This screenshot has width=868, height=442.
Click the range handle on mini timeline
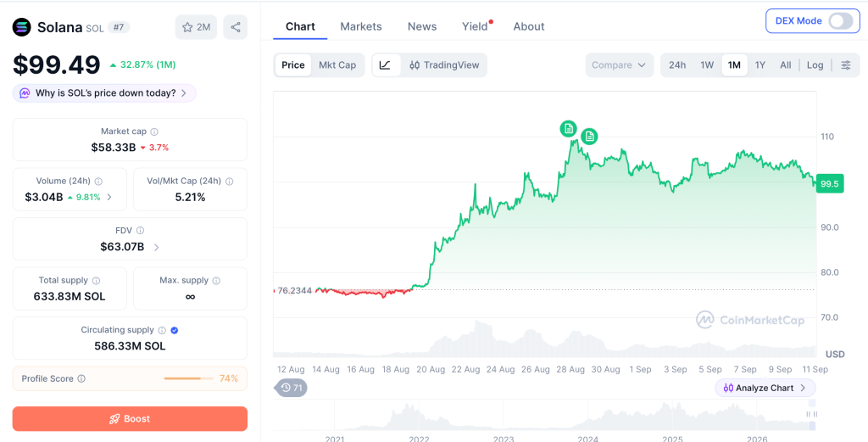(811, 414)
